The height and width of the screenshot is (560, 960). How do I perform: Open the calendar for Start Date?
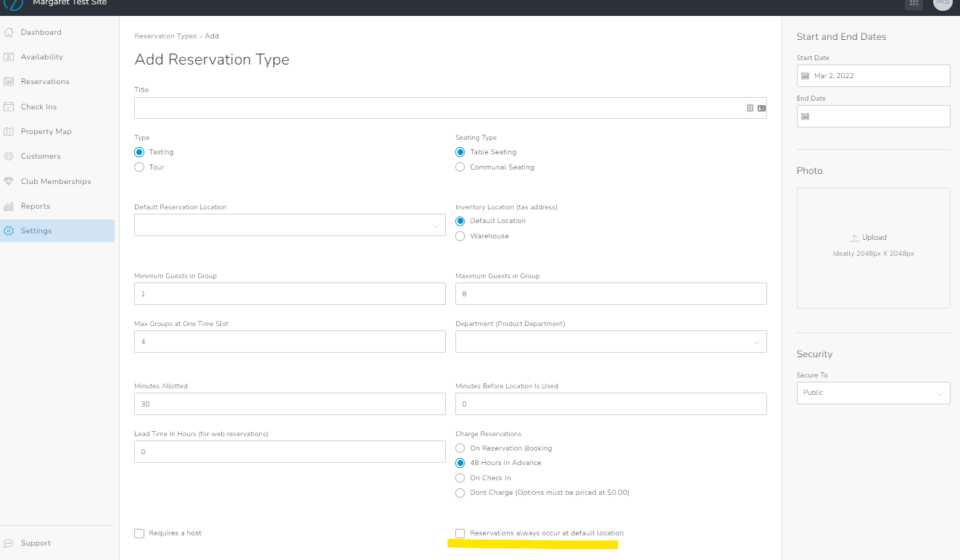pyautogui.click(x=806, y=75)
